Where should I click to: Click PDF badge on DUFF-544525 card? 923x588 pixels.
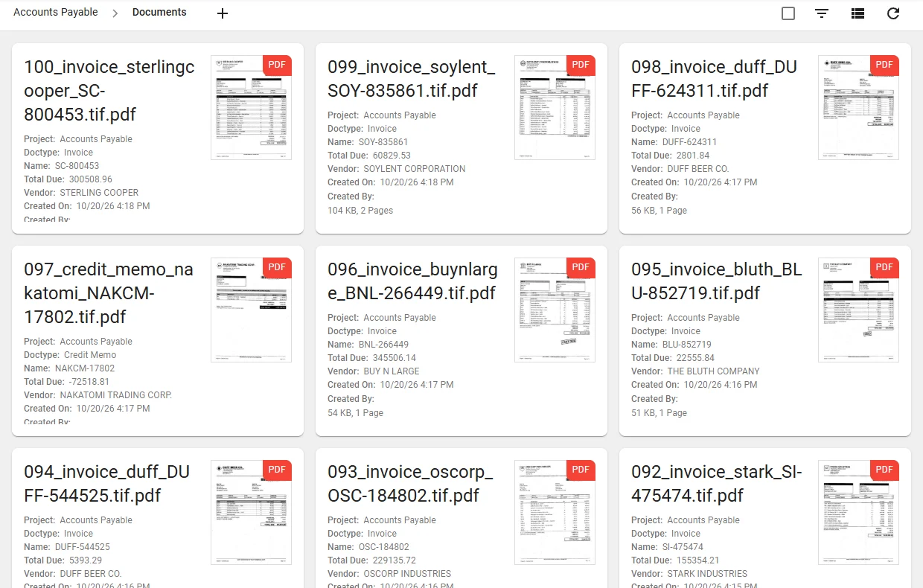[x=277, y=470]
